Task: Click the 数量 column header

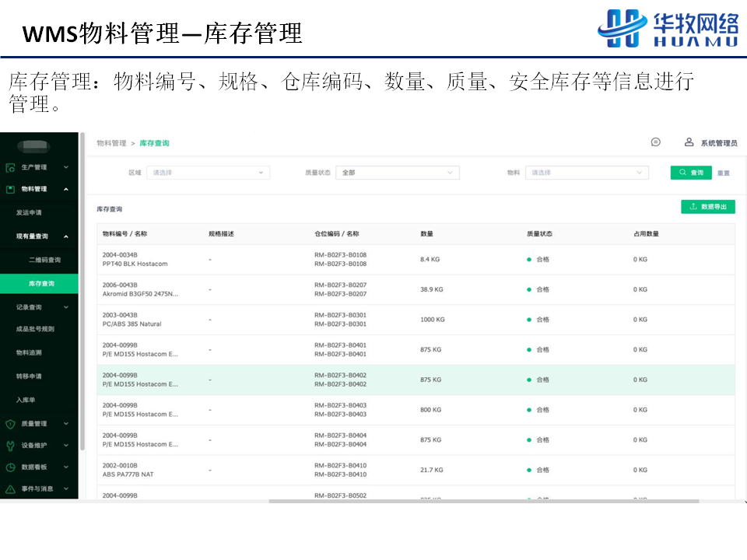Action: (x=426, y=234)
